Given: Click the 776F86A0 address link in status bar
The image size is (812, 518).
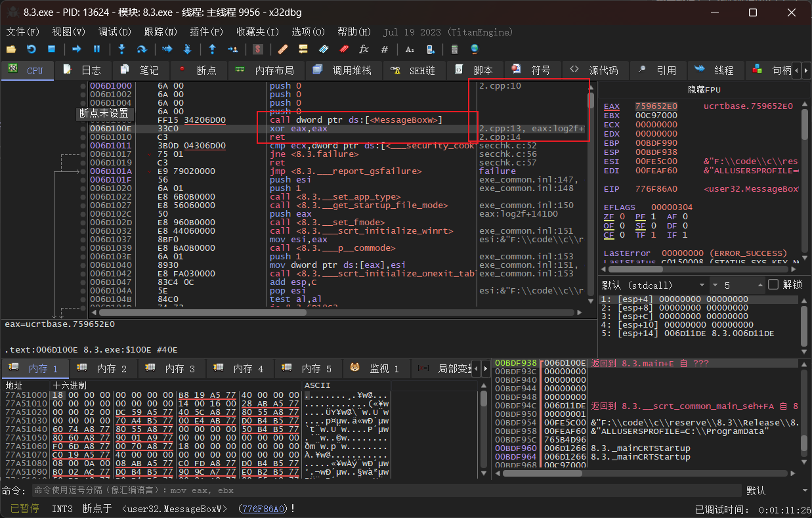Looking at the screenshot, I should pos(264,509).
